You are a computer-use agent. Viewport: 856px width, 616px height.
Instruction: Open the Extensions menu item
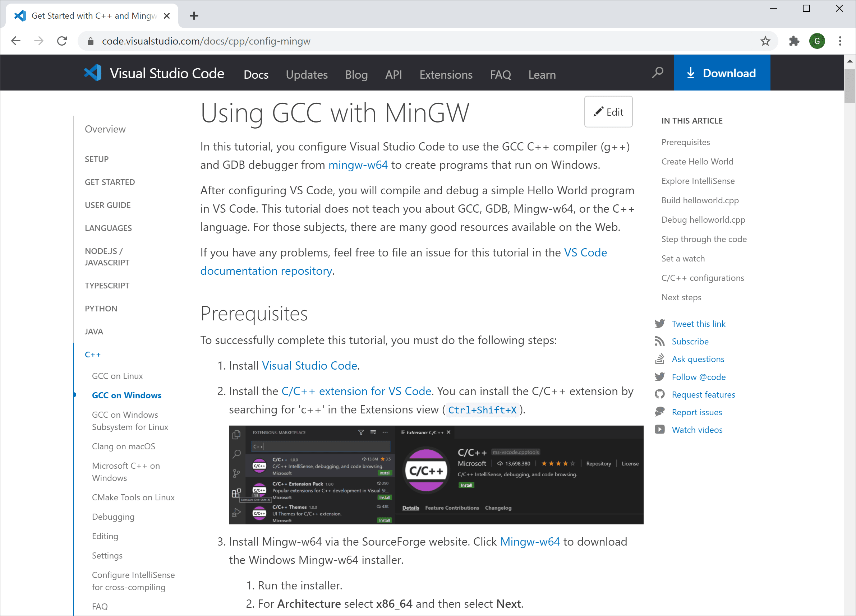(x=446, y=74)
